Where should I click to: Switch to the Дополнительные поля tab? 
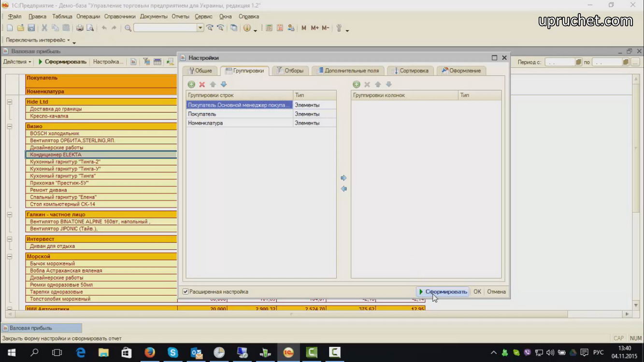(348, 70)
